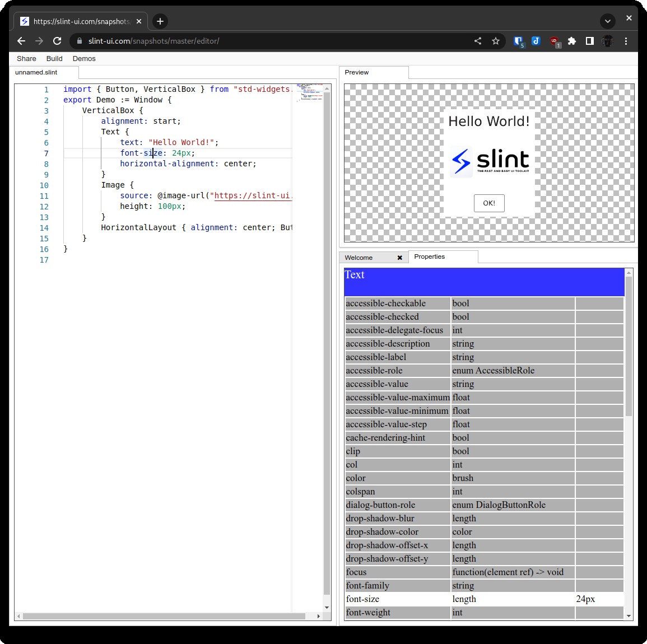Open the uBlock Origin extension icon

pos(554,41)
